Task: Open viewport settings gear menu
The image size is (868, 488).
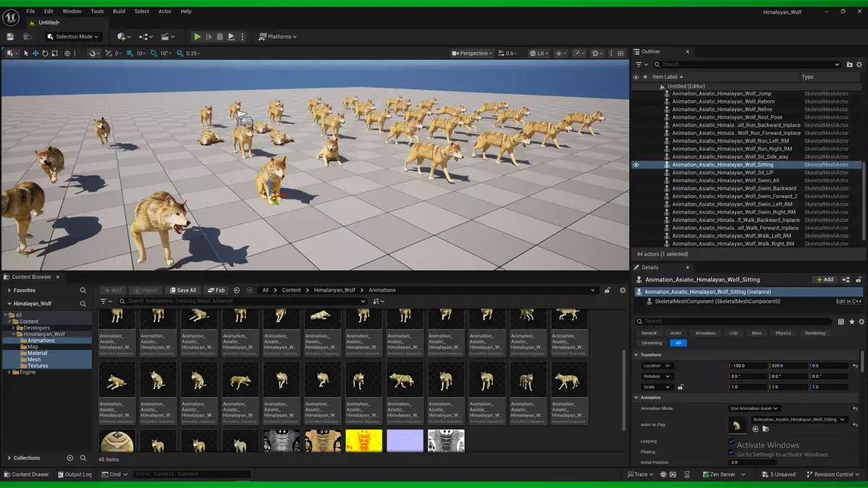Action: click(x=597, y=53)
